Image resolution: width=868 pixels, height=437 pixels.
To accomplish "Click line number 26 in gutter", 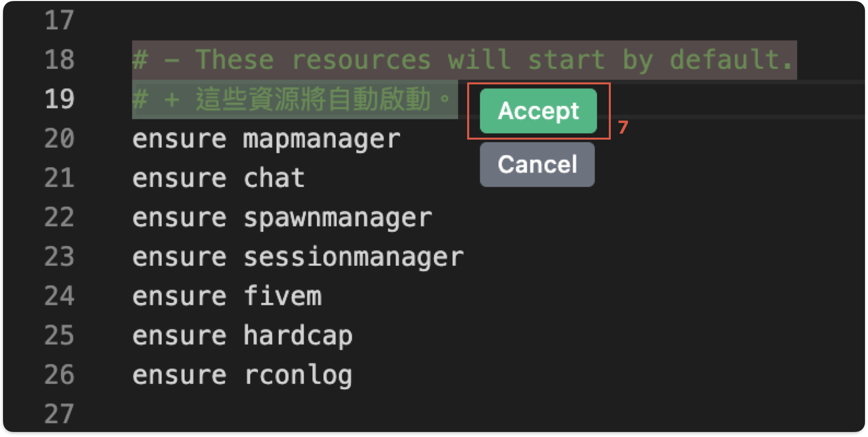I will coord(59,375).
